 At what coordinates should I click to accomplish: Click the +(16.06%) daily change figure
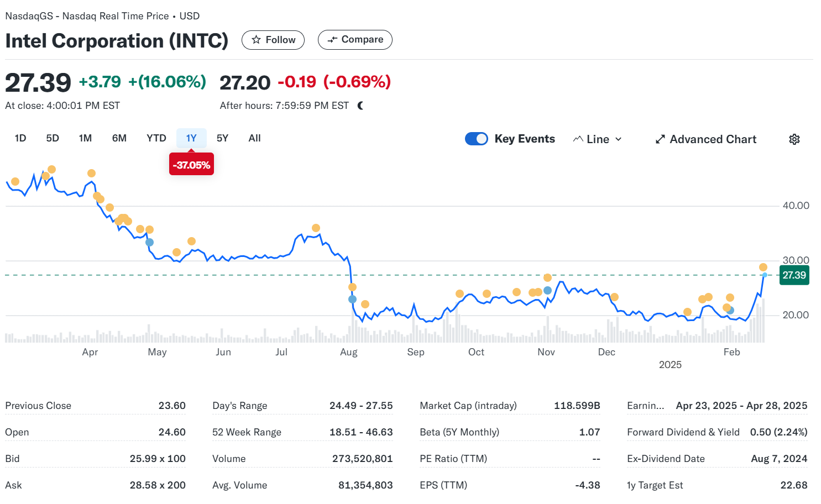point(168,82)
